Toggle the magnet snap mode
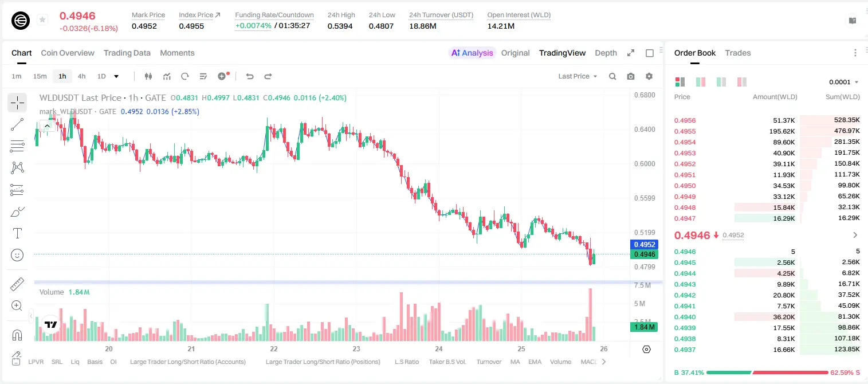This screenshot has width=868, height=384. click(x=17, y=335)
